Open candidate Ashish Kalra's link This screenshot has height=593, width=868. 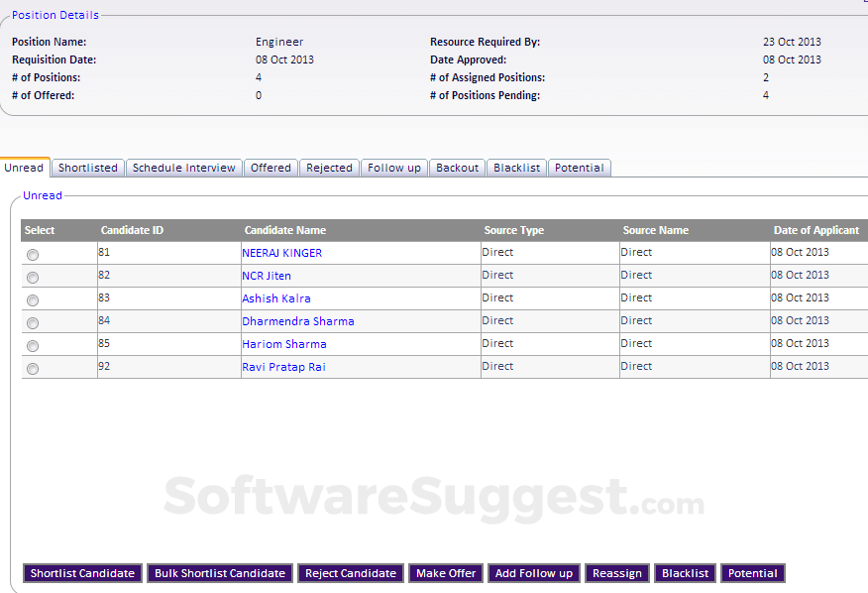(276, 298)
